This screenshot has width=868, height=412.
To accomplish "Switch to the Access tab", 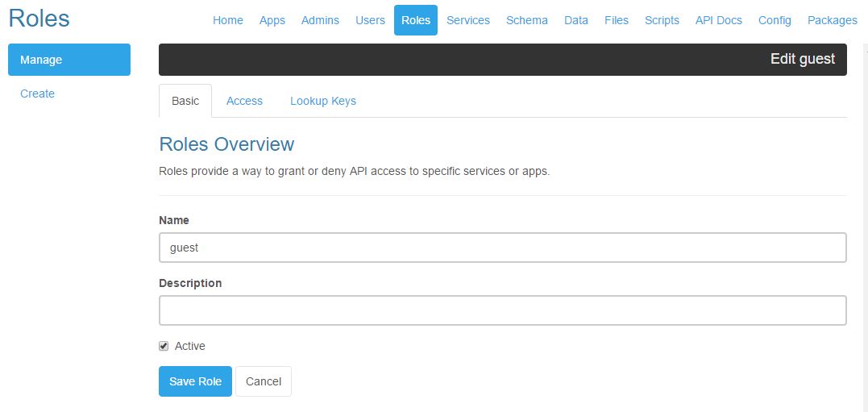I will click(244, 101).
